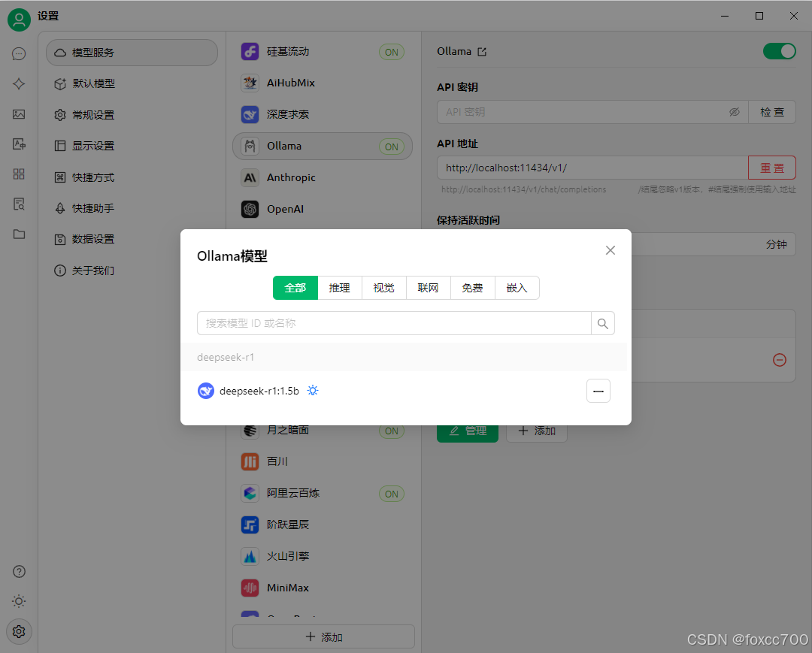Maximize the settings window

pyautogui.click(x=759, y=16)
